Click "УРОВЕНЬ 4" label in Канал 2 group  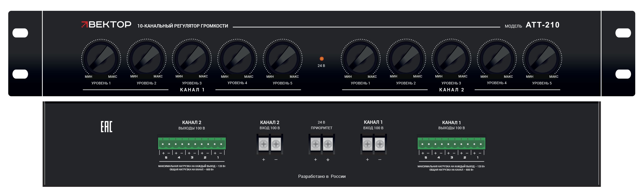497,83
